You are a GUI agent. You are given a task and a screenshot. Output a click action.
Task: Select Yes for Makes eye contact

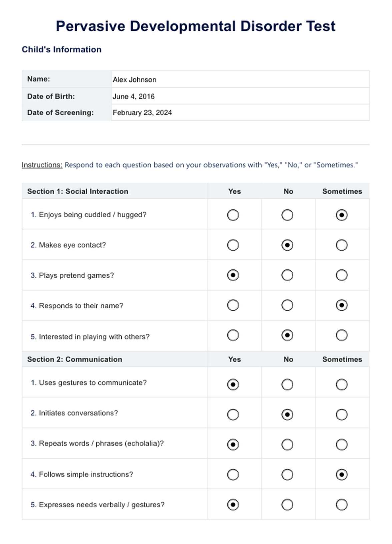(x=233, y=245)
